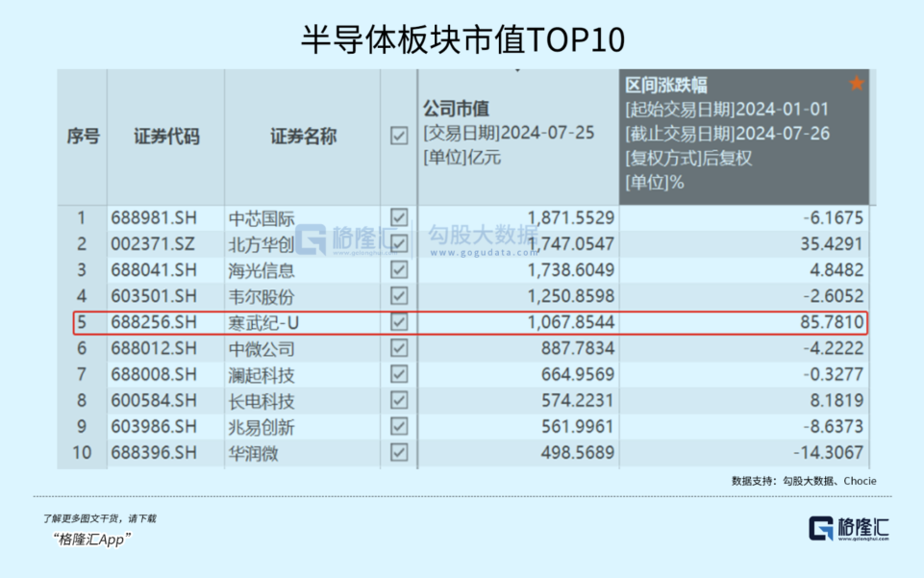Click market value 664.9569
Screen dimensions: 924x578
(x=578, y=375)
